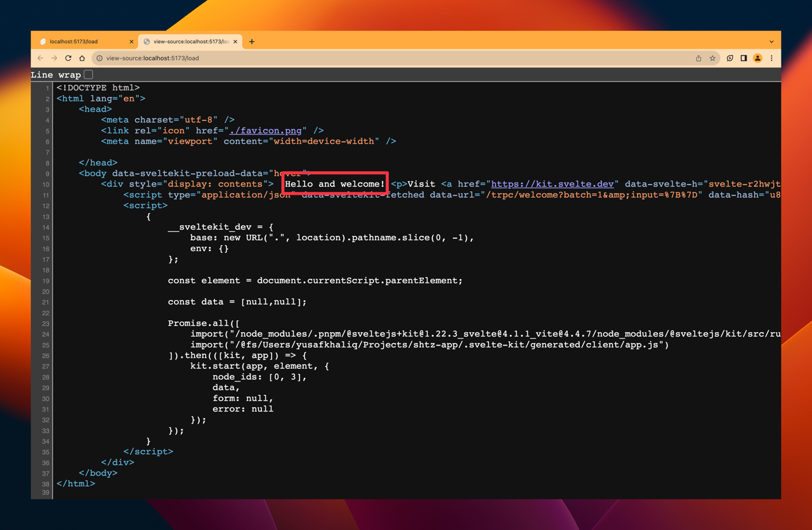Screen dimensions: 812x530
Task: Go forward using the browser forward arrow
Action: [55, 58]
